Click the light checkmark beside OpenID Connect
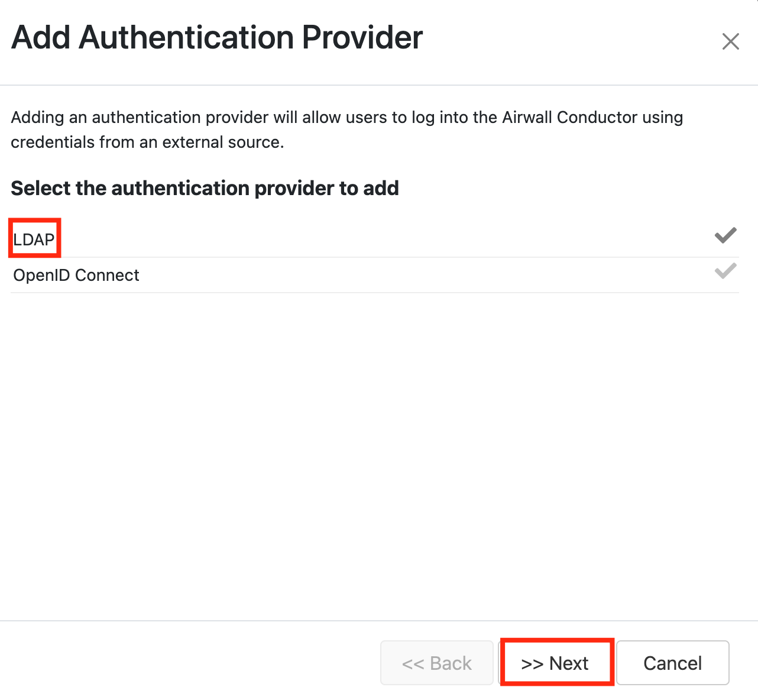 tap(725, 271)
